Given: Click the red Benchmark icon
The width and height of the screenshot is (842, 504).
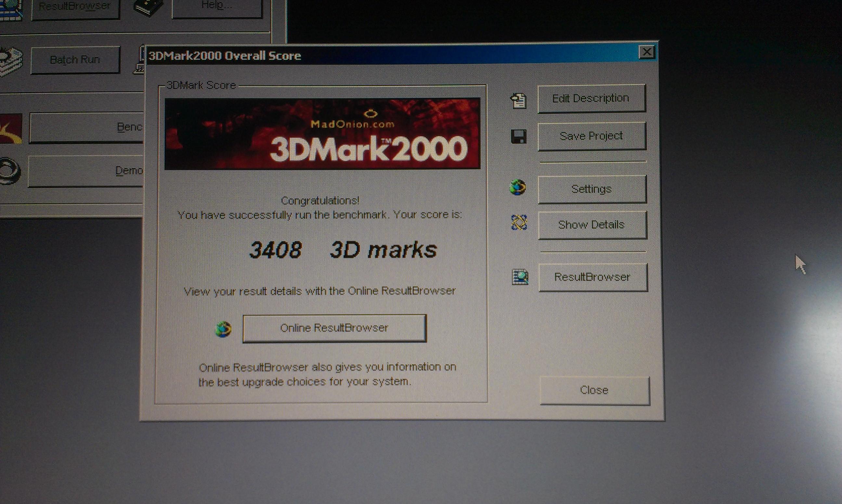Looking at the screenshot, I should coord(11,129).
